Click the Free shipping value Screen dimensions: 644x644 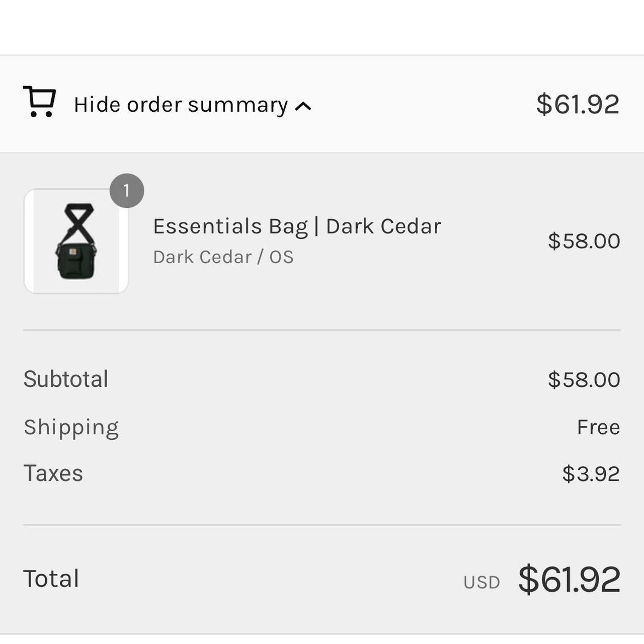[598, 427]
